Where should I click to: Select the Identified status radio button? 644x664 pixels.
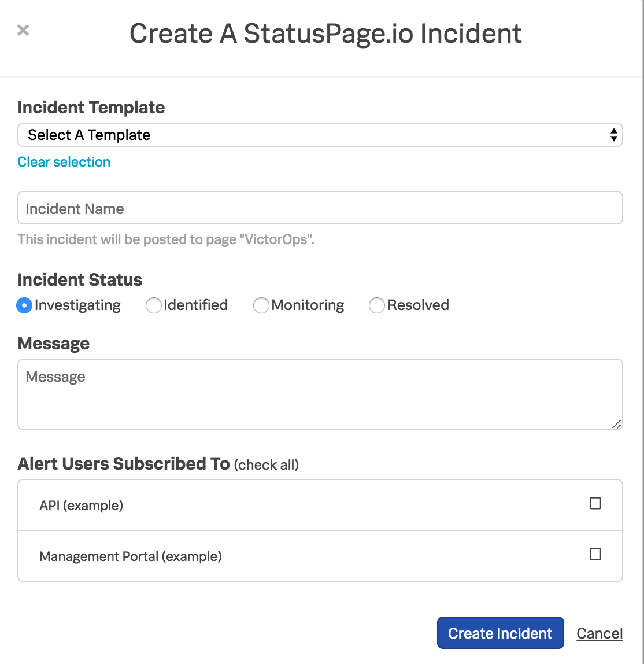pos(154,305)
